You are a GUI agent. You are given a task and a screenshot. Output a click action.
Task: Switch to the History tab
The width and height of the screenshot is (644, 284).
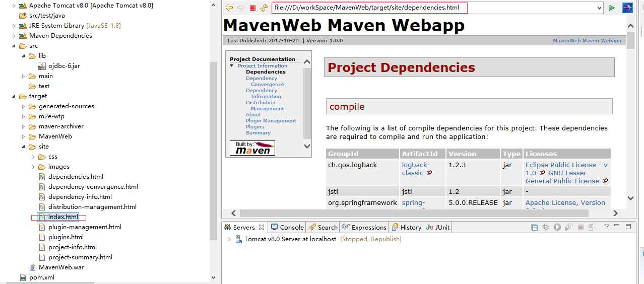coord(406,228)
